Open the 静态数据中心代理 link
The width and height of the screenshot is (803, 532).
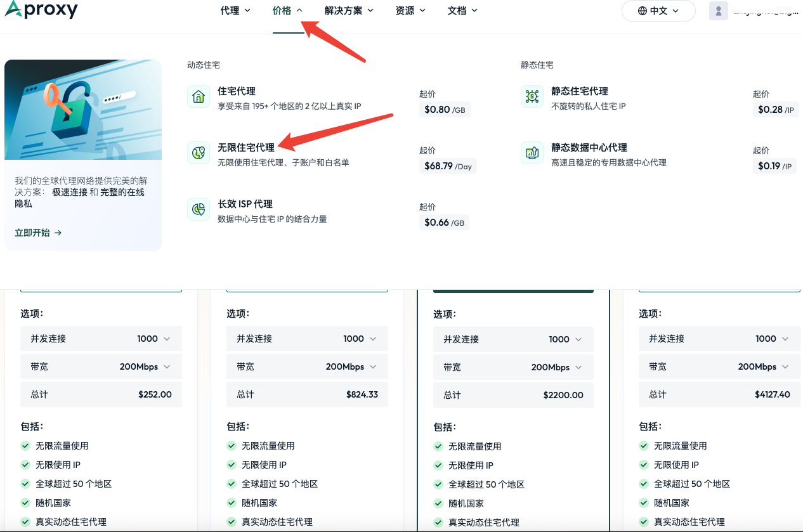(x=589, y=147)
